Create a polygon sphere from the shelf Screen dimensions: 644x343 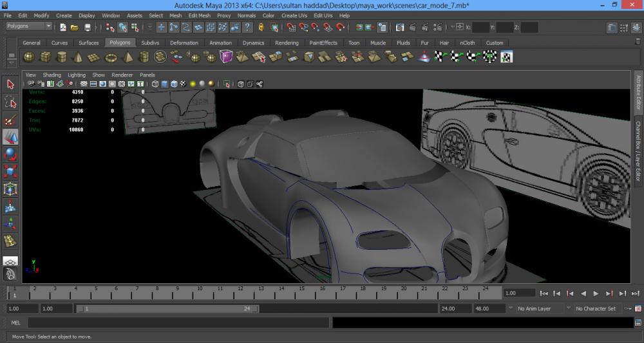tap(29, 57)
